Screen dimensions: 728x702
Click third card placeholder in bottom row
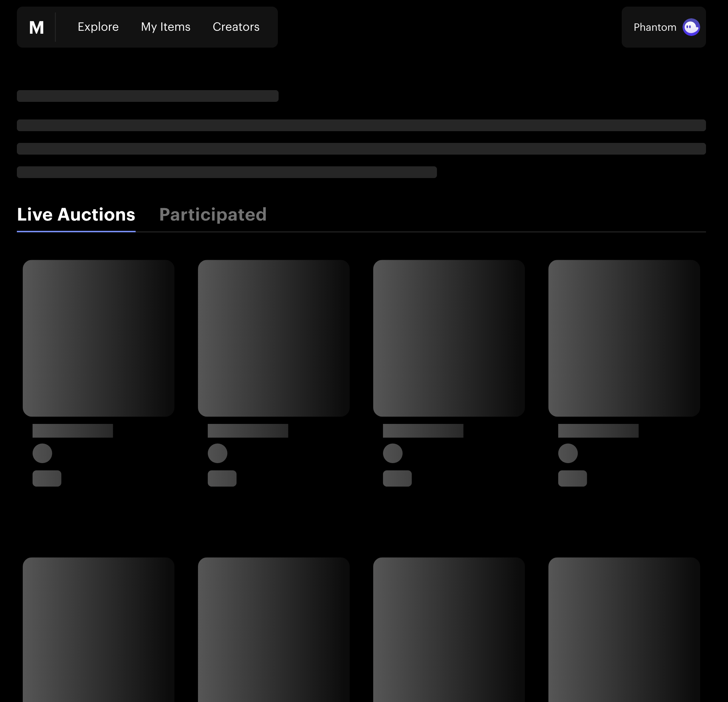coord(449,631)
